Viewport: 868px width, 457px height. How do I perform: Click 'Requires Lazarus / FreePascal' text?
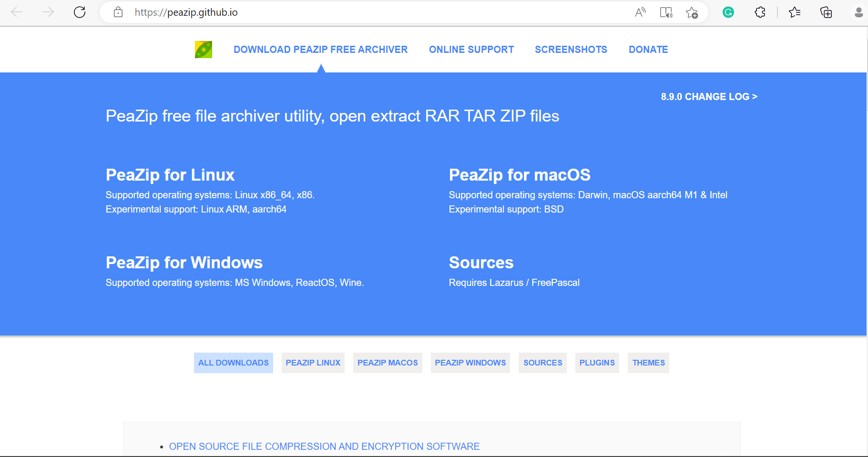514,283
